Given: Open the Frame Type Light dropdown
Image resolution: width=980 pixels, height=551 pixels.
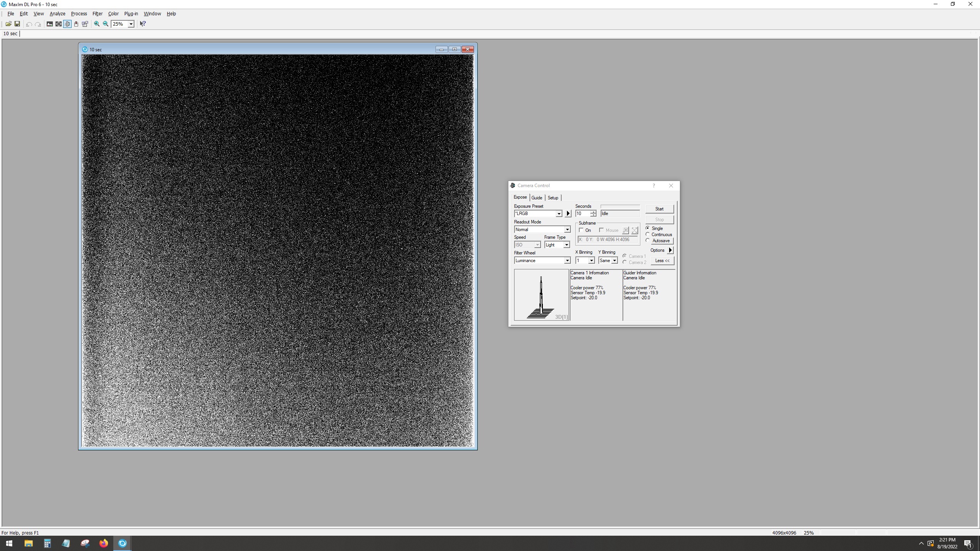Looking at the screenshot, I should [567, 245].
